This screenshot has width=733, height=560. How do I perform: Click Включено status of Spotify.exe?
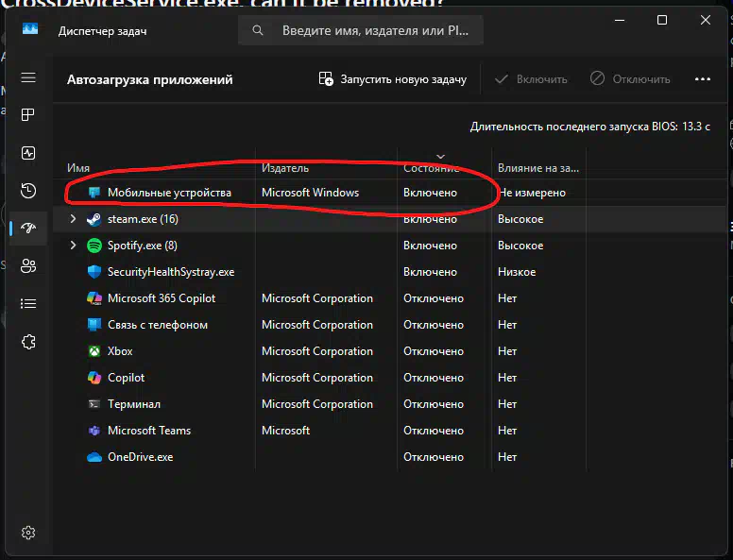[430, 246]
